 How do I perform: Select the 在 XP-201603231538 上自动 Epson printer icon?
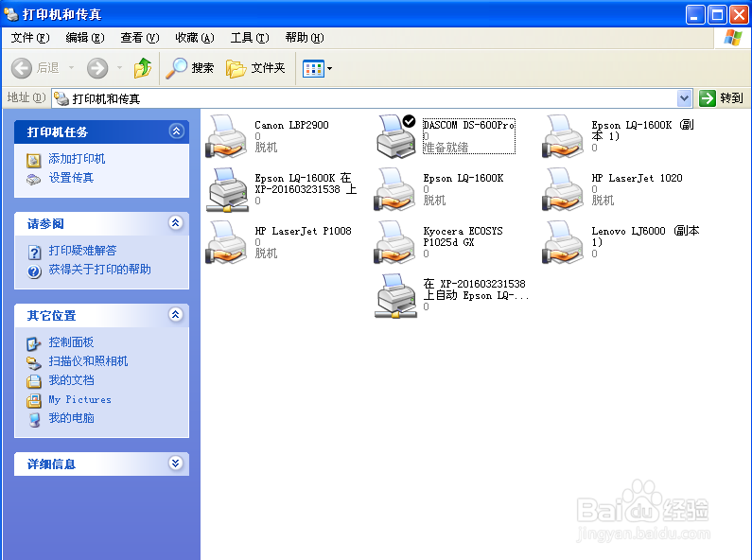click(x=395, y=296)
